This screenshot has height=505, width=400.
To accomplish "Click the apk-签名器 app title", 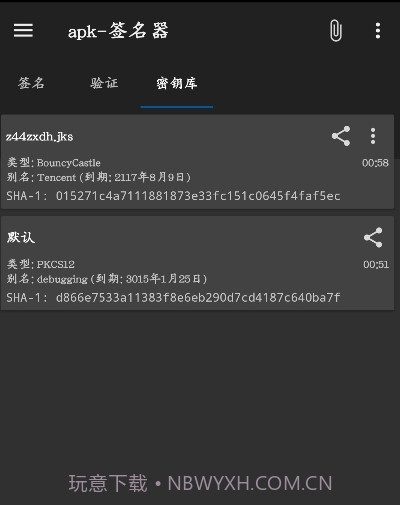I will pyautogui.click(x=118, y=31).
